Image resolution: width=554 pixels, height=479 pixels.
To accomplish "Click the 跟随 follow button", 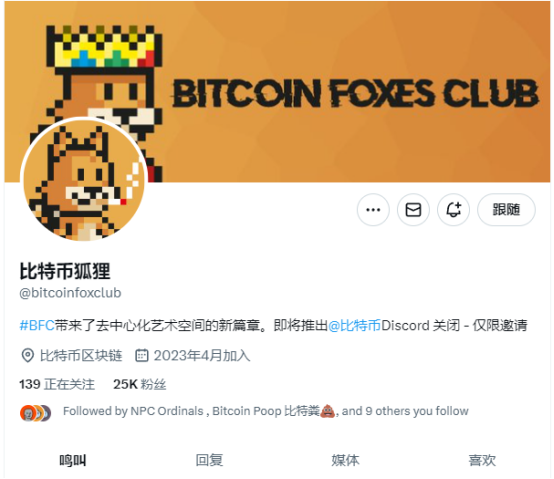I will (x=506, y=210).
